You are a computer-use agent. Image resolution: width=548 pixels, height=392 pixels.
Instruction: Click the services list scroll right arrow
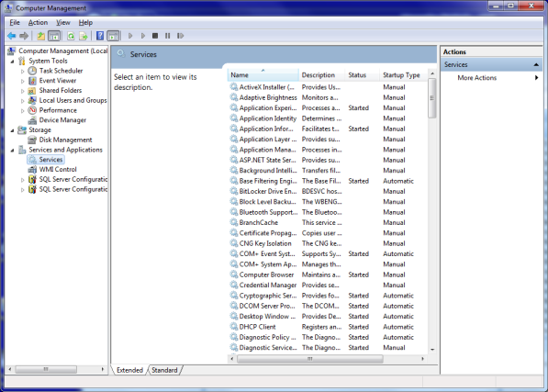422,359
